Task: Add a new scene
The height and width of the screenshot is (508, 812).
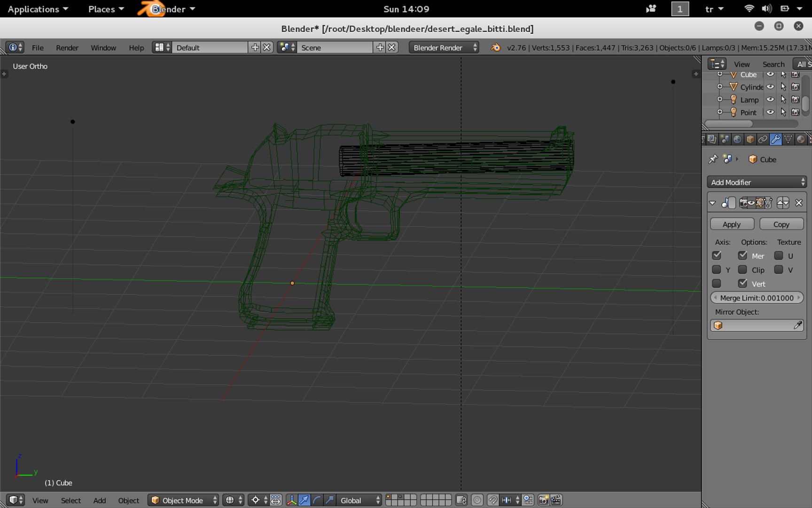Action: click(380, 48)
